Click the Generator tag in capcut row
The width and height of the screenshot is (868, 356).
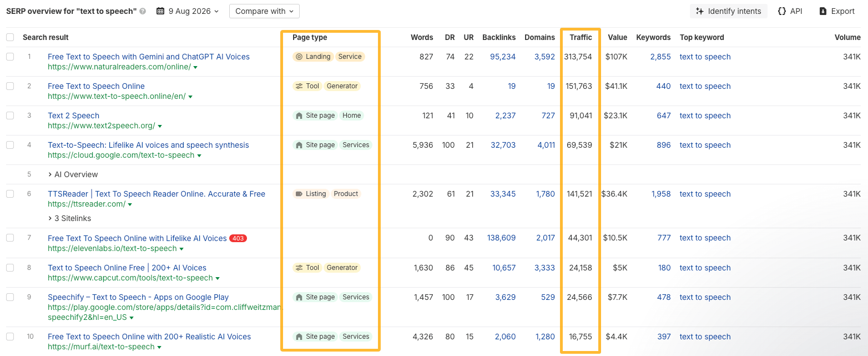(x=342, y=268)
